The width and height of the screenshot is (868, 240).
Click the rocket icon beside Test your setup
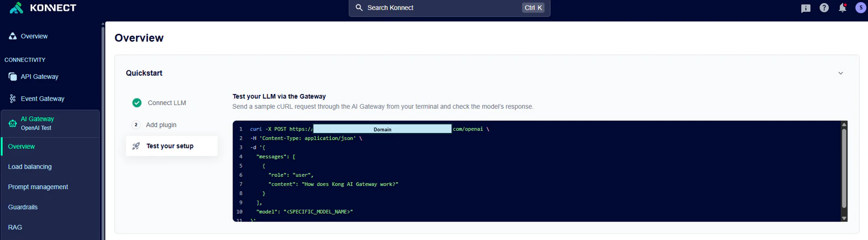coord(136,146)
